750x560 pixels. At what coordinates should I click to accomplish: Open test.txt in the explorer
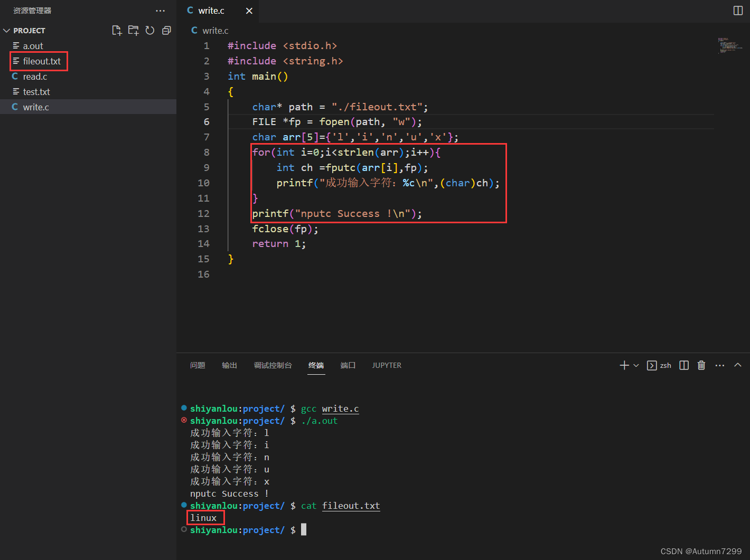tap(88, 92)
